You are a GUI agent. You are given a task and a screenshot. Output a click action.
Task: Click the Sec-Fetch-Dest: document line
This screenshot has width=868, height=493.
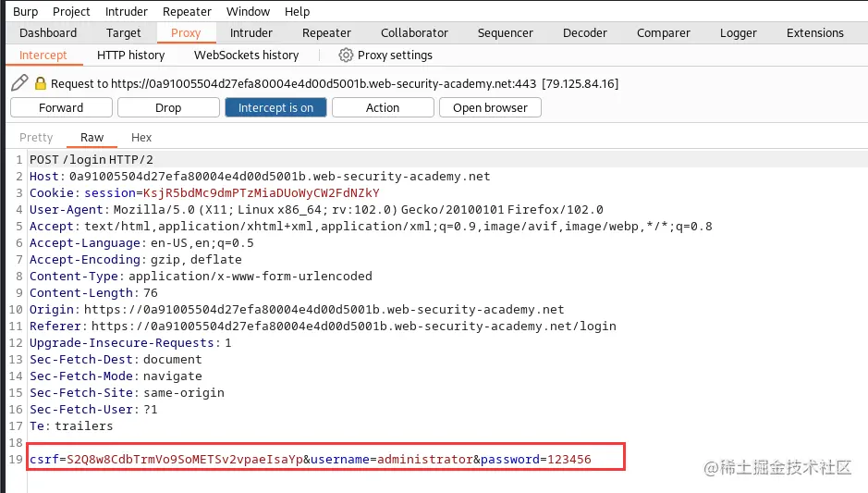[116, 359]
